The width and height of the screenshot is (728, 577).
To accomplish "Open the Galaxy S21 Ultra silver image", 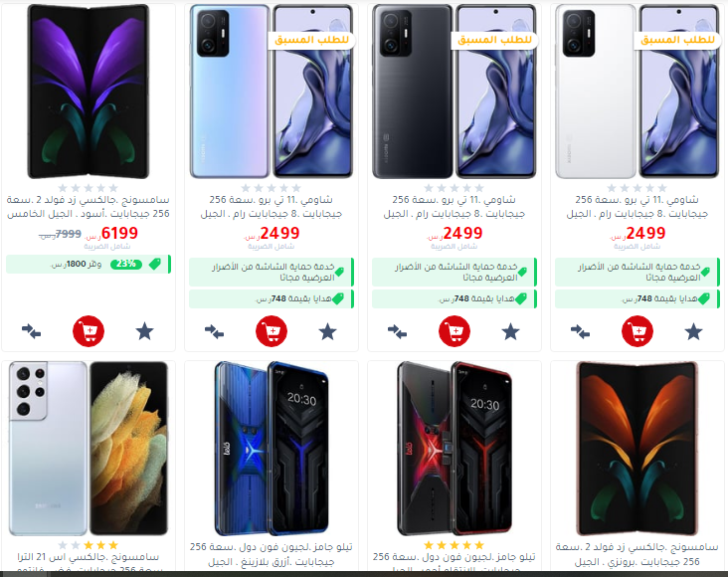I will (89, 449).
